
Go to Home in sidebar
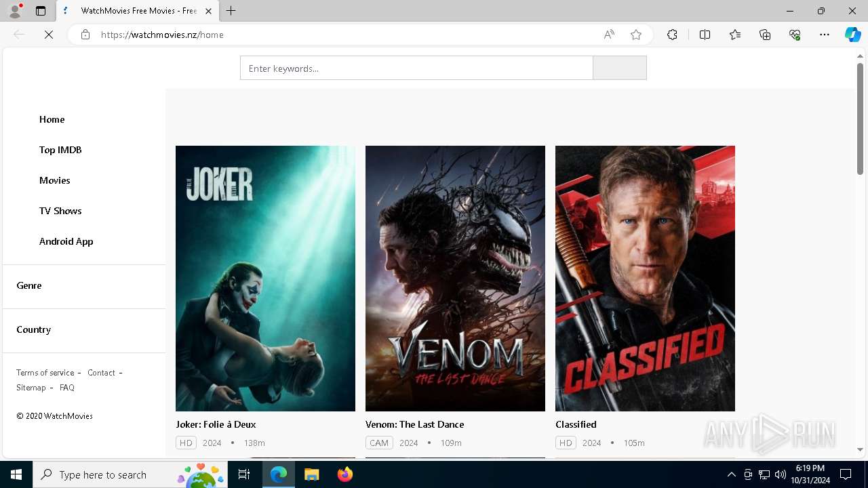[52, 119]
